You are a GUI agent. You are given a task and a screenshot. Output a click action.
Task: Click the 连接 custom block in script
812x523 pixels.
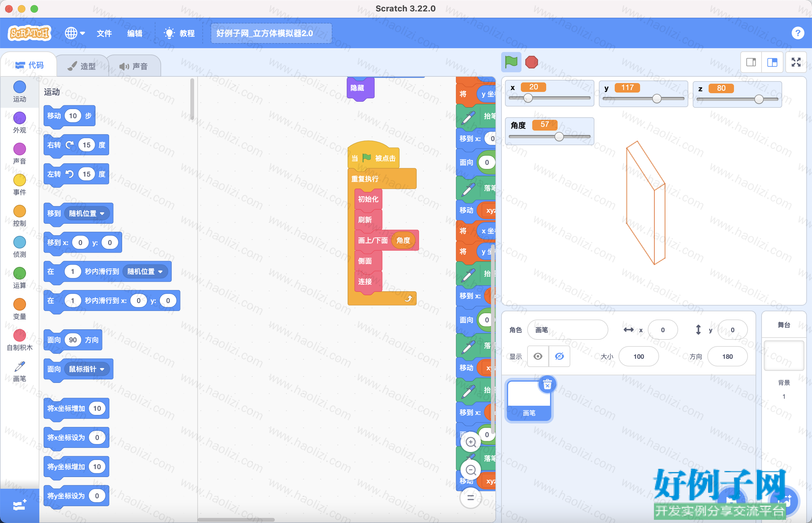click(x=368, y=281)
